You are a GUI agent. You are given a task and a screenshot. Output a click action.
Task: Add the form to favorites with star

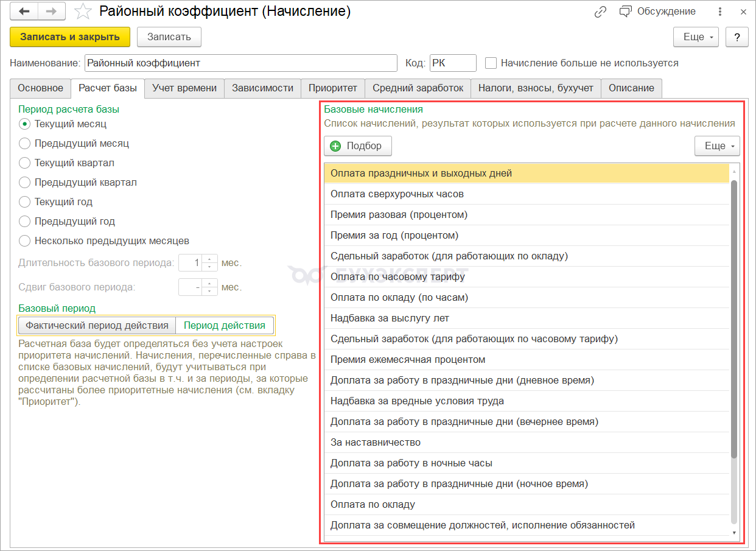point(83,12)
